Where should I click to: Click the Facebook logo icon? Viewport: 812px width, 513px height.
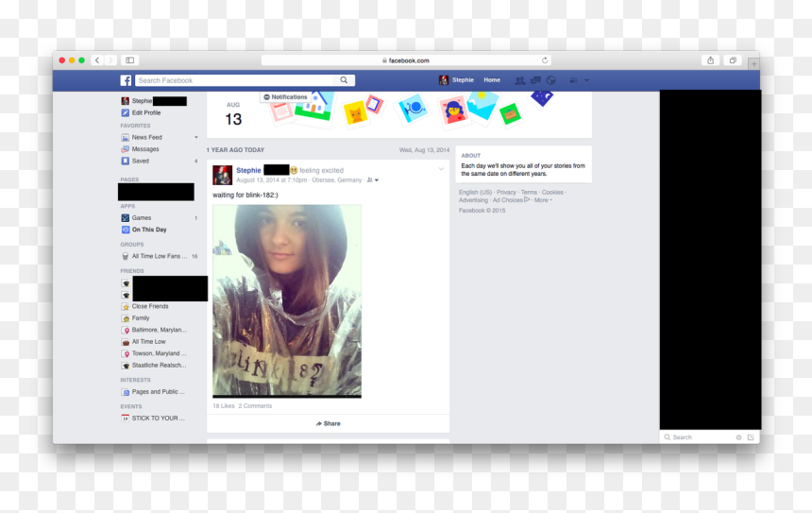pyautogui.click(x=126, y=80)
